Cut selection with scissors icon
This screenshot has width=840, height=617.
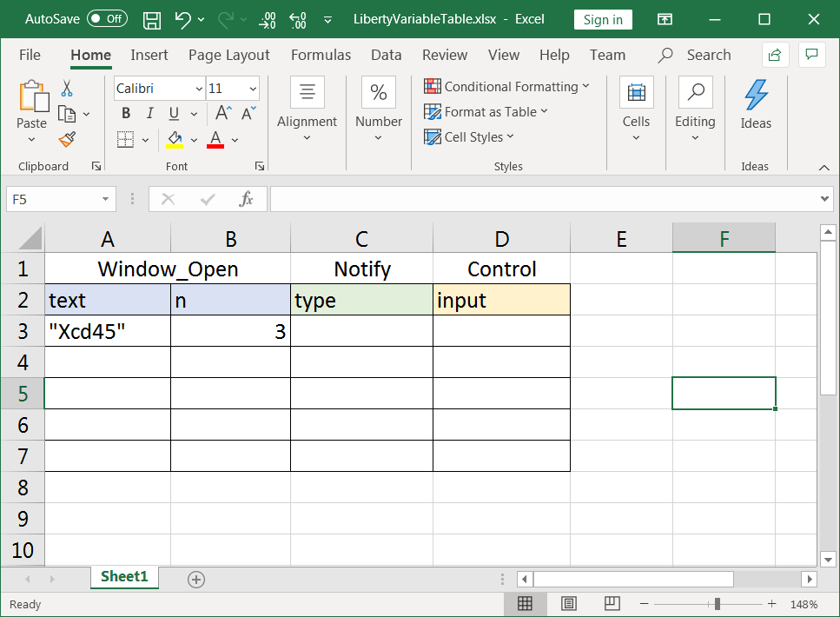point(66,89)
